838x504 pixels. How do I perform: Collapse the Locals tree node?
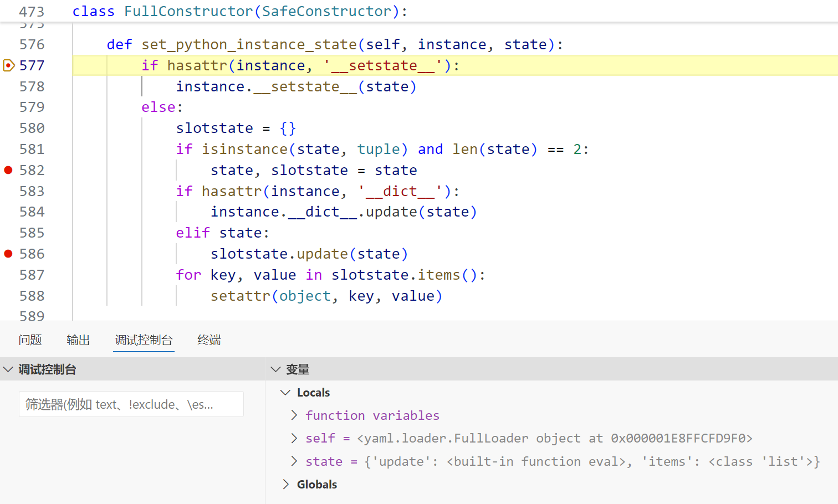tap(285, 393)
